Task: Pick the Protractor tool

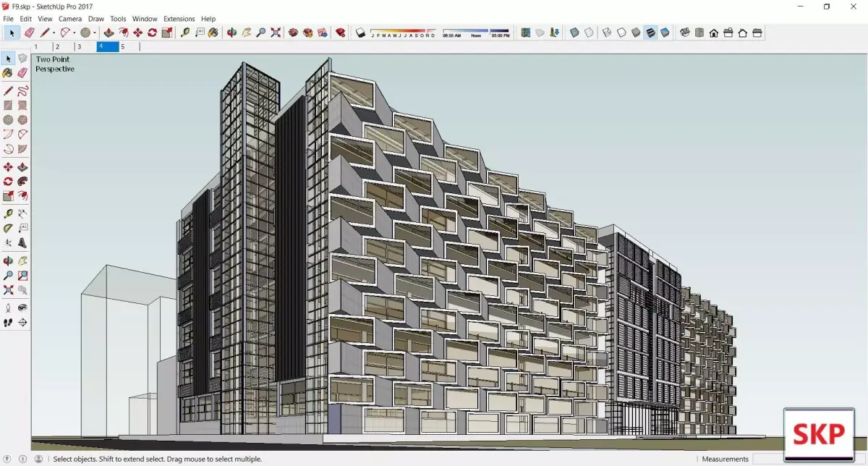Action: pyautogui.click(x=8, y=228)
